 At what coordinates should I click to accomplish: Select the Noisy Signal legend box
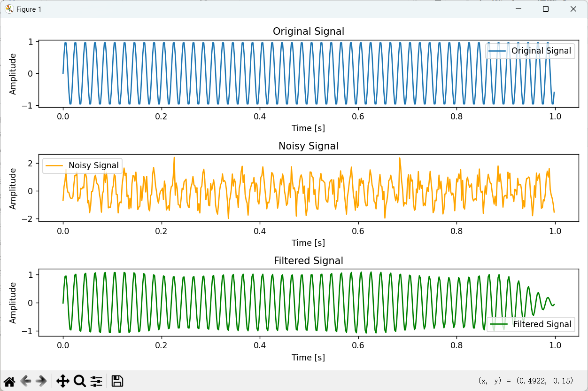pyautogui.click(x=83, y=165)
